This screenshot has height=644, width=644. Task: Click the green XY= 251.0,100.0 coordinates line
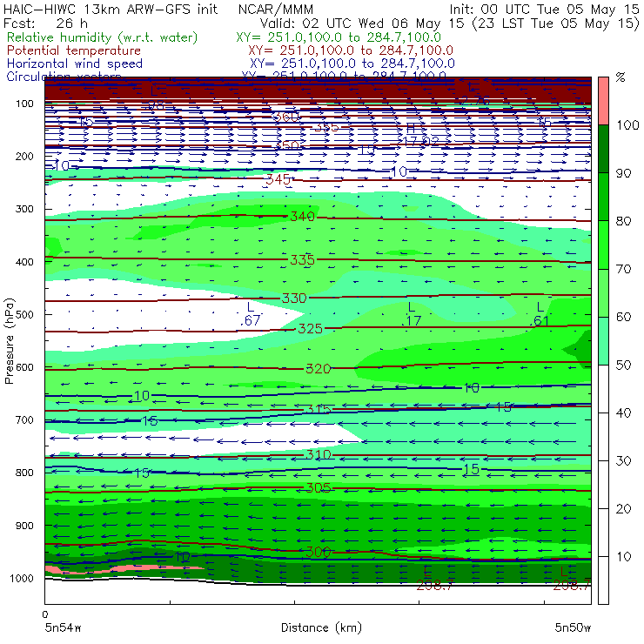[x=339, y=37]
